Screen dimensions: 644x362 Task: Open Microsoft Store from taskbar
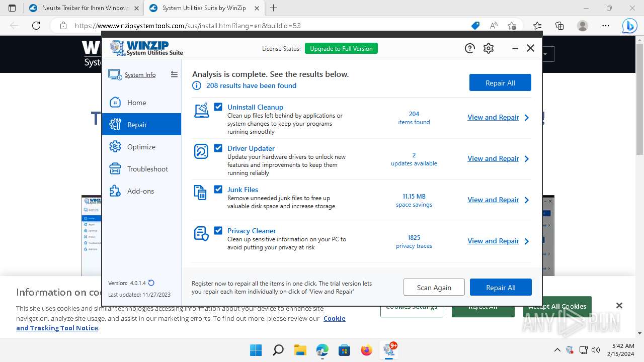click(x=345, y=350)
